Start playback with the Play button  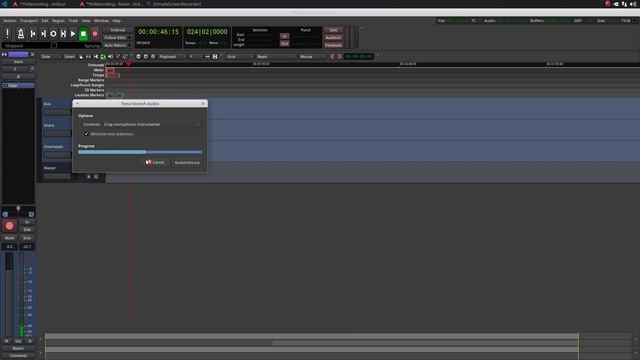(73, 33)
